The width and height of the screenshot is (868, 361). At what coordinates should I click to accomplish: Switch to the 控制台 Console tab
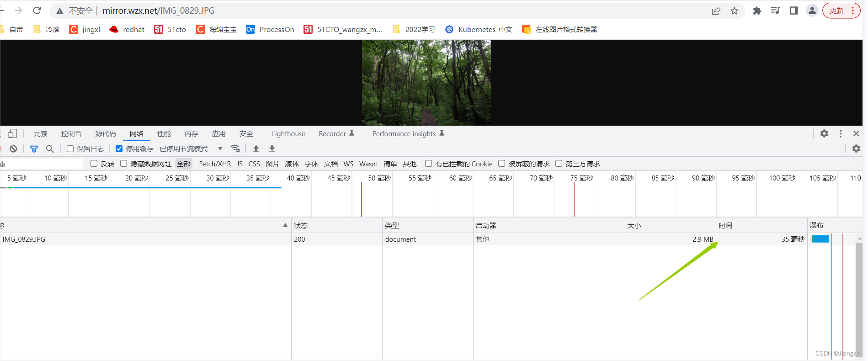[x=71, y=134]
